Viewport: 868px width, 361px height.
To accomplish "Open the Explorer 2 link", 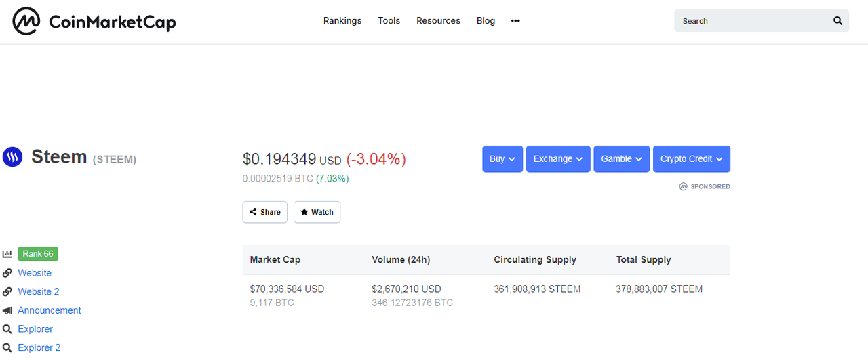I will click(x=39, y=347).
